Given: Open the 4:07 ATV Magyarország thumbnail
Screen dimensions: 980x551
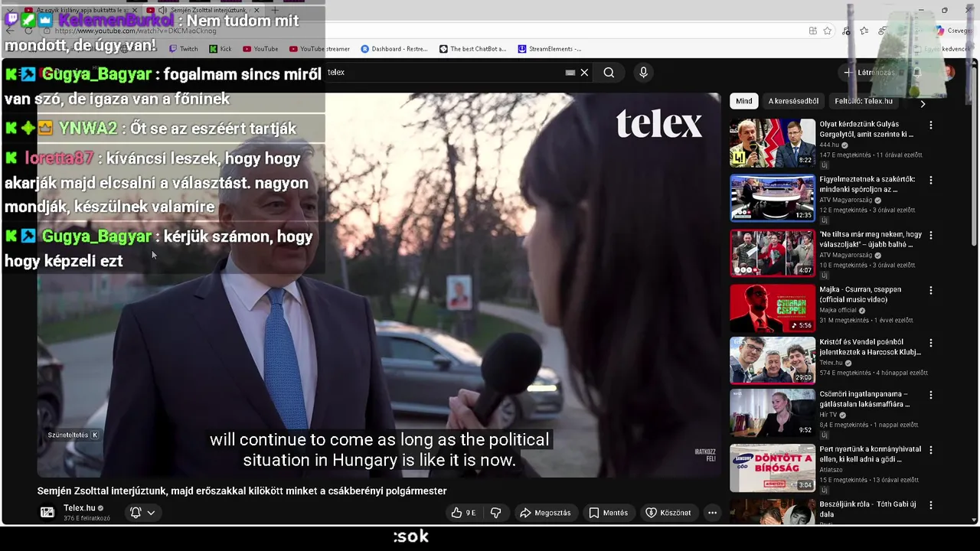Looking at the screenshot, I should (x=773, y=253).
